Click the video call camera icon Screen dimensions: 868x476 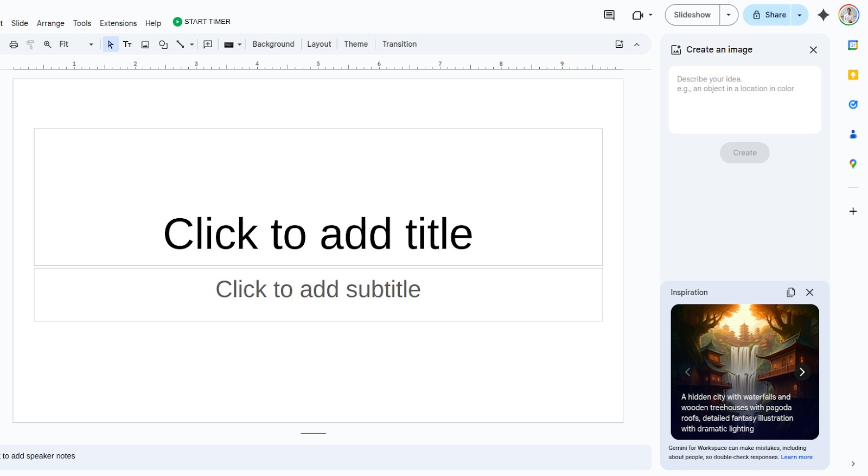pos(637,15)
